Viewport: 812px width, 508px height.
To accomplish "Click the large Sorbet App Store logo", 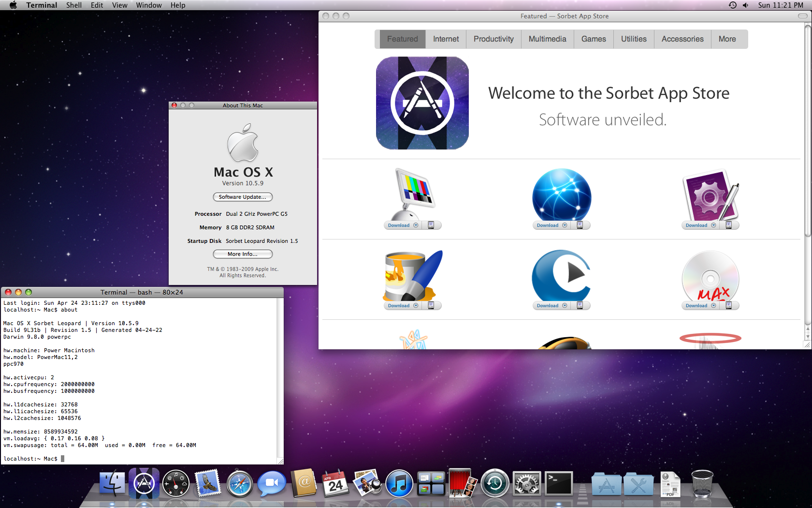I will (422, 103).
